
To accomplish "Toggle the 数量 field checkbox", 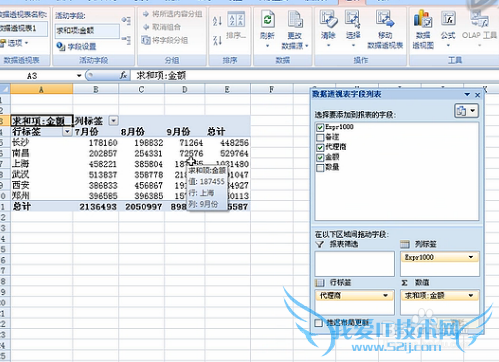I will coord(320,167).
